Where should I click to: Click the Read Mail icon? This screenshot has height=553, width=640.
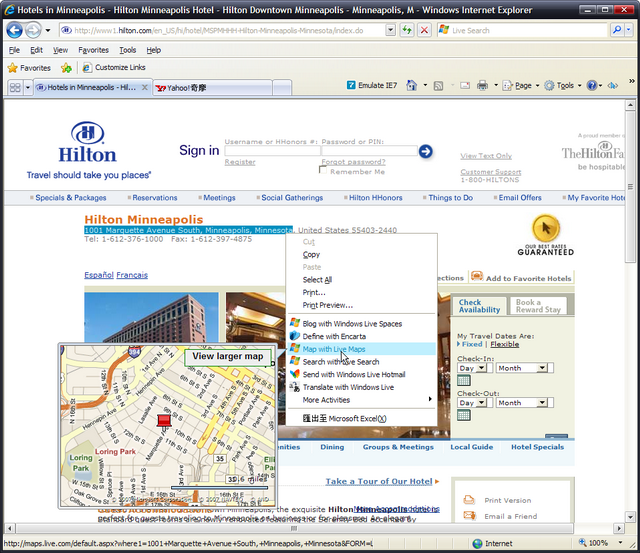[x=465, y=86]
